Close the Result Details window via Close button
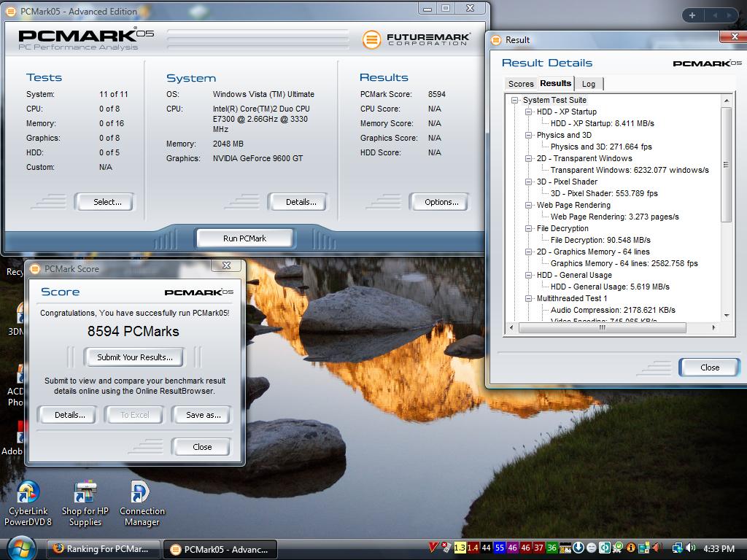Image resolution: width=747 pixels, height=560 pixels. pyautogui.click(x=709, y=367)
